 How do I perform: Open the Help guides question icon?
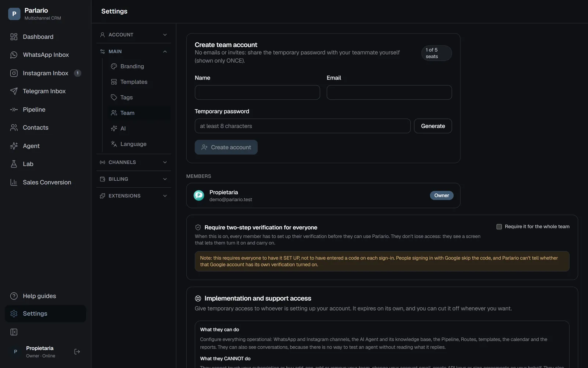click(x=14, y=296)
